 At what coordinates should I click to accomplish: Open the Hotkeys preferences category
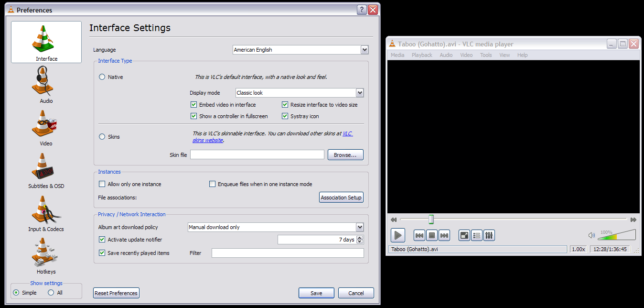46,256
